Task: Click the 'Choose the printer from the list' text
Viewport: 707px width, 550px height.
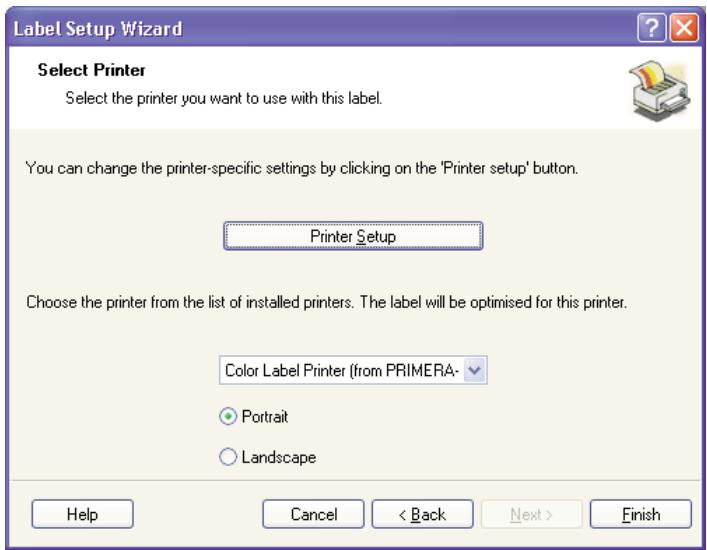Action: (x=325, y=302)
